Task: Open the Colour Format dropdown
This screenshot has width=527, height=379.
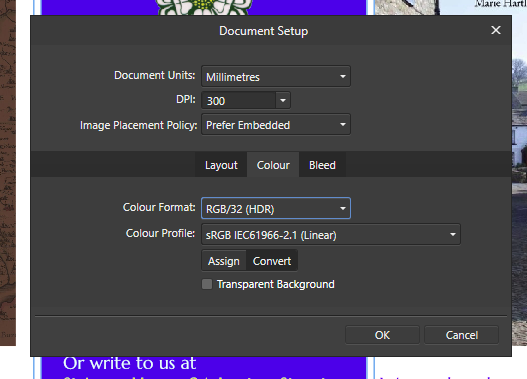Action: point(276,209)
